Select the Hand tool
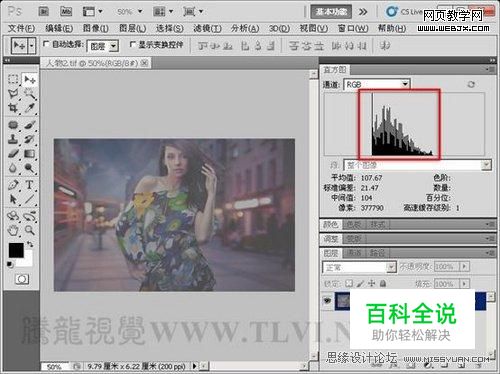 pos(13,230)
